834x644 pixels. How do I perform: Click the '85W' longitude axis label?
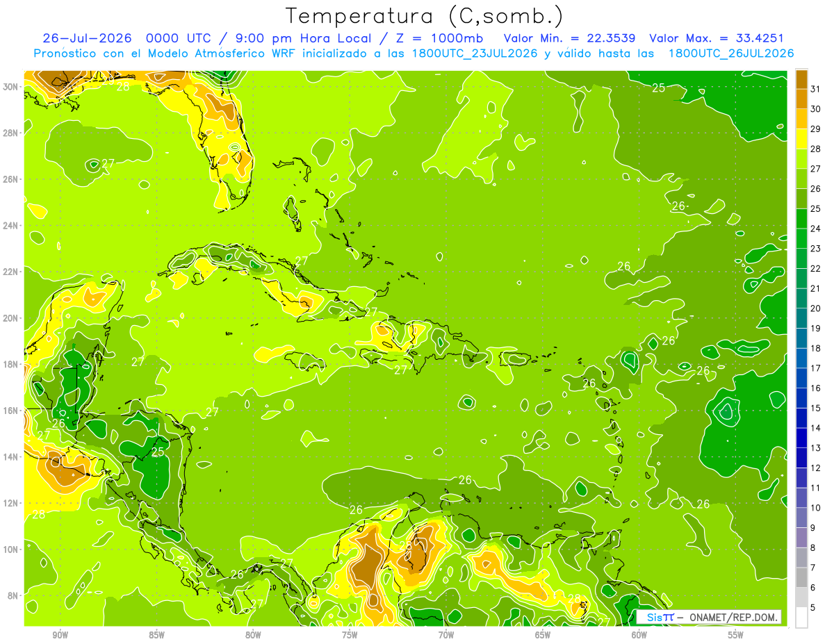(x=157, y=634)
